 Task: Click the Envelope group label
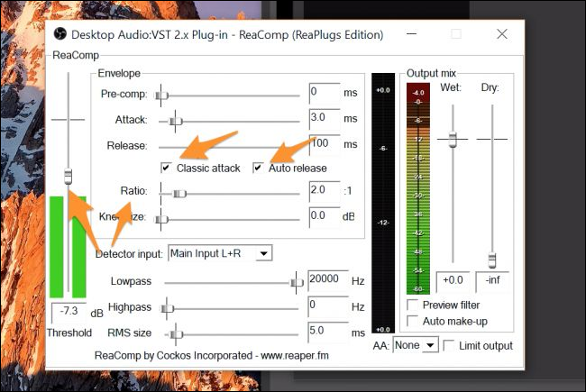[x=119, y=73]
